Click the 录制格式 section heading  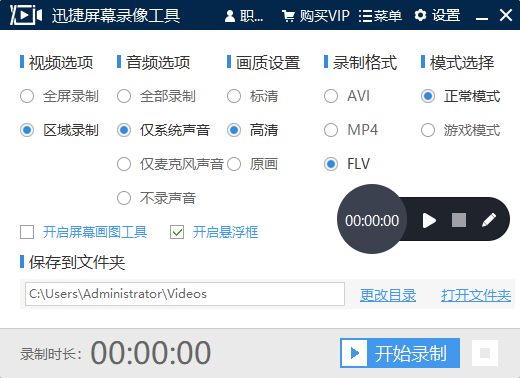click(x=365, y=63)
